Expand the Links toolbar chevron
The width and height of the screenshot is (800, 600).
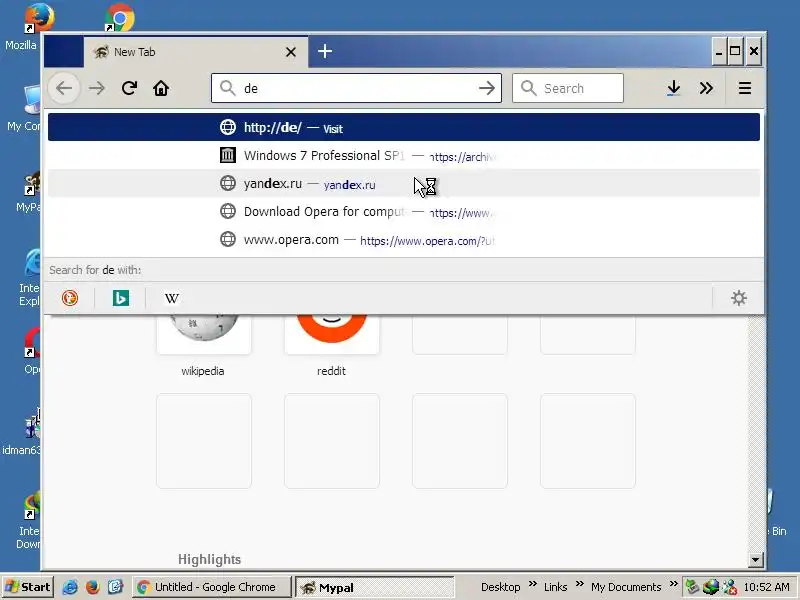pyautogui.click(x=580, y=584)
